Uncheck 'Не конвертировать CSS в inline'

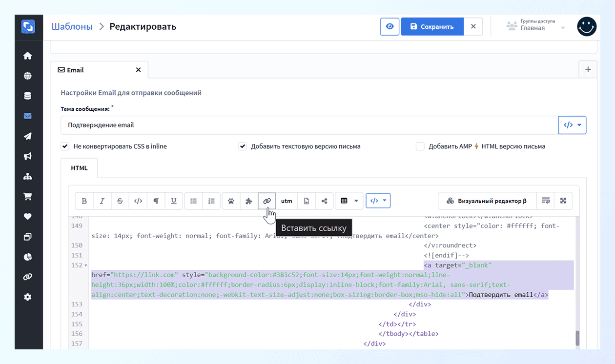pyautogui.click(x=65, y=146)
